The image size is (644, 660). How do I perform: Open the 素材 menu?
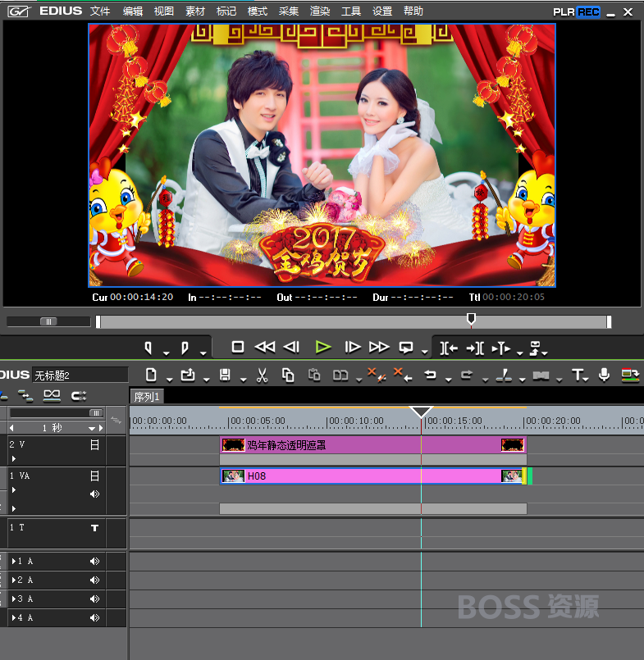pos(195,11)
